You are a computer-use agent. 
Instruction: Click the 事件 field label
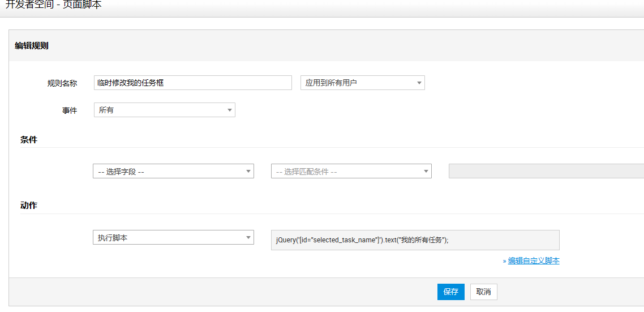click(x=70, y=110)
